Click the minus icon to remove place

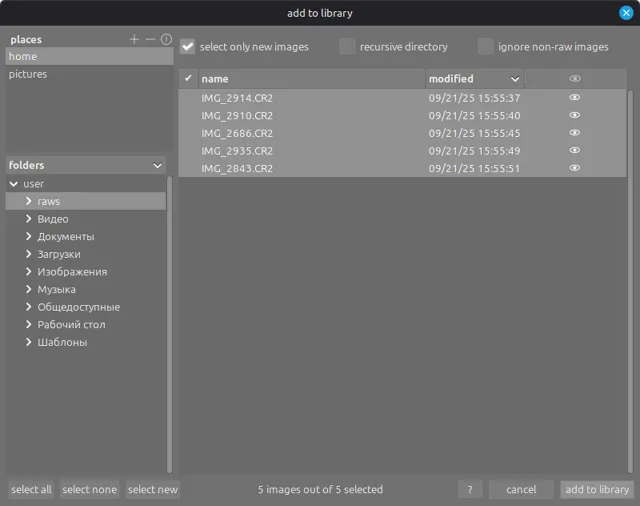tap(150, 39)
